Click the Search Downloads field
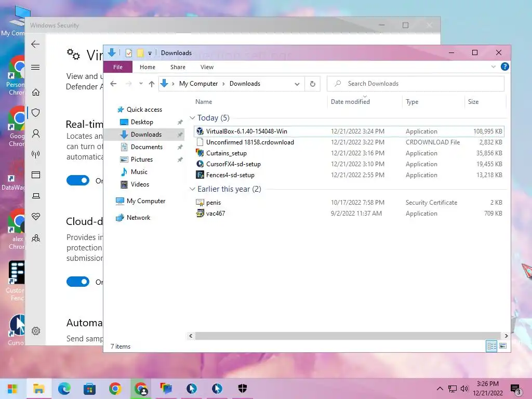 (415, 84)
